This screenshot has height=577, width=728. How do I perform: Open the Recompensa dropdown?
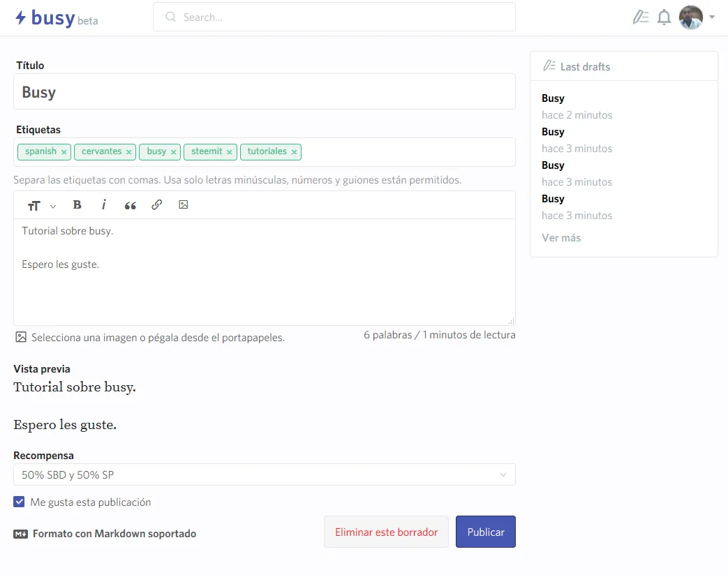[x=264, y=474]
